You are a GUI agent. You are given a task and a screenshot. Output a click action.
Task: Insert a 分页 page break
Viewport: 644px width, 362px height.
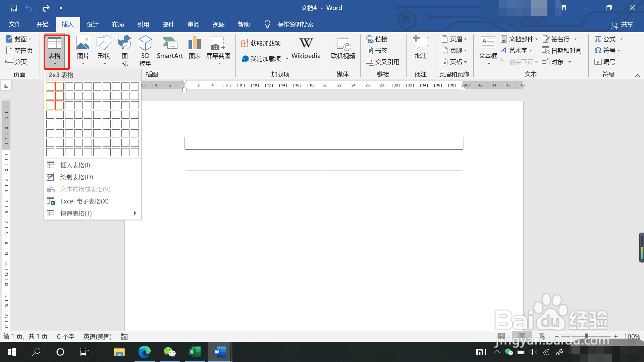pyautogui.click(x=16, y=62)
